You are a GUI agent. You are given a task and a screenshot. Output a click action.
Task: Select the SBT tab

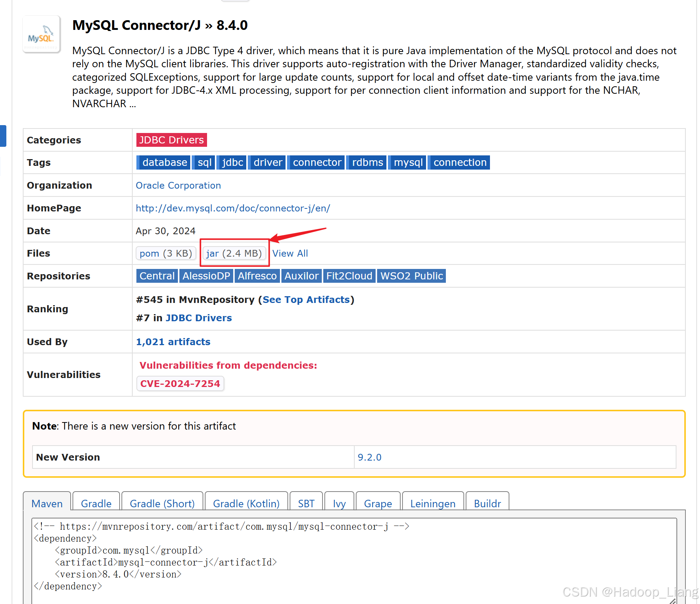(x=306, y=504)
